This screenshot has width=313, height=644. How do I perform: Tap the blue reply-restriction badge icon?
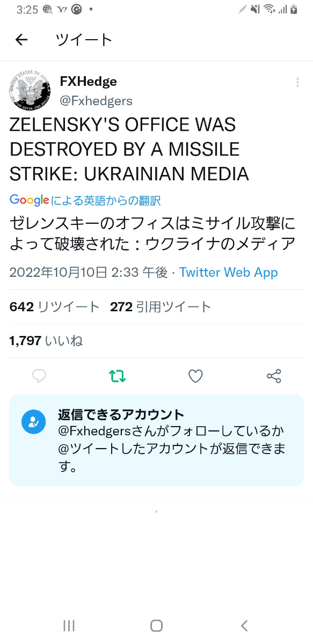point(34,422)
